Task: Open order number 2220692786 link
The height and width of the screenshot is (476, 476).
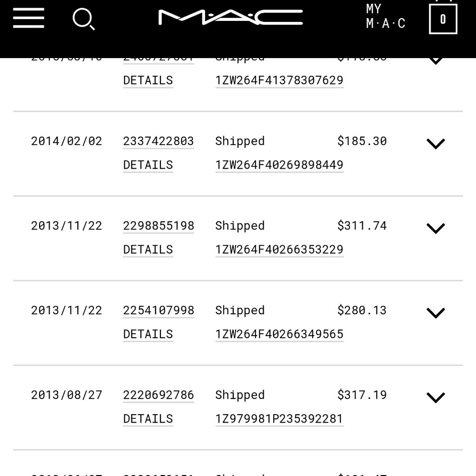Action: coord(158,395)
